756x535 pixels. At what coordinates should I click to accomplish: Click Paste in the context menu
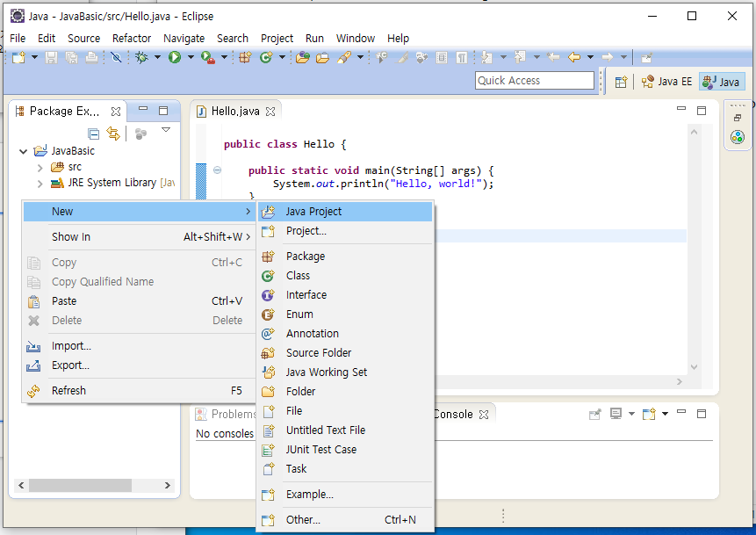[139, 301]
